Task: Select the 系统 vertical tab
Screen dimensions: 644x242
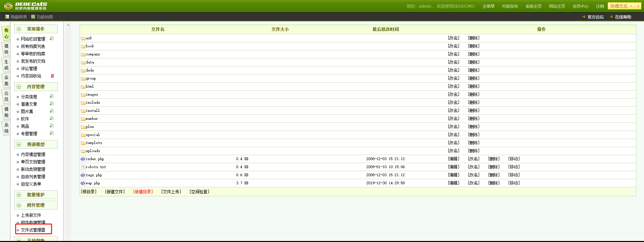Action: [x=6, y=128]
